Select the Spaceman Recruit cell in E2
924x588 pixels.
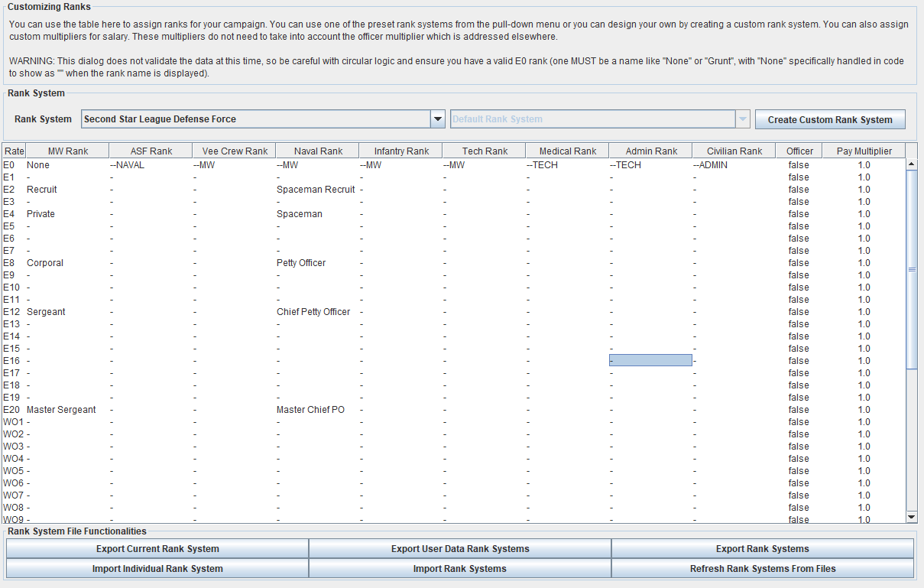click(316, 190)
